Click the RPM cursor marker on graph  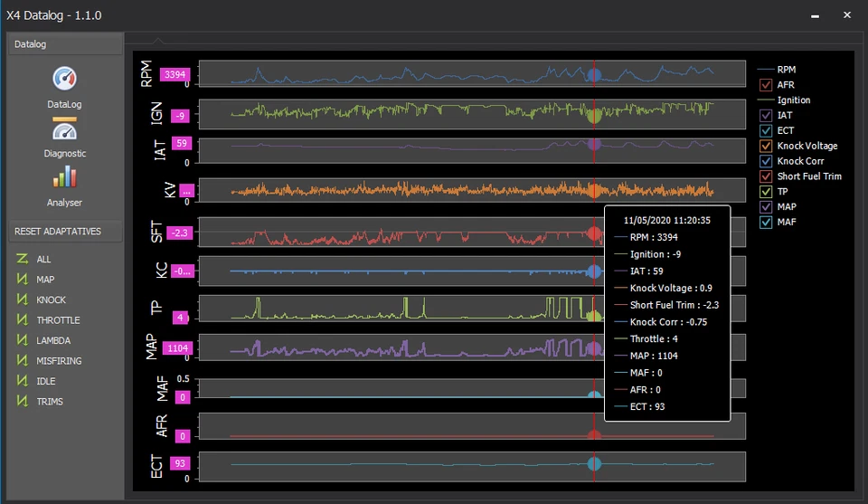pos(594,76)
